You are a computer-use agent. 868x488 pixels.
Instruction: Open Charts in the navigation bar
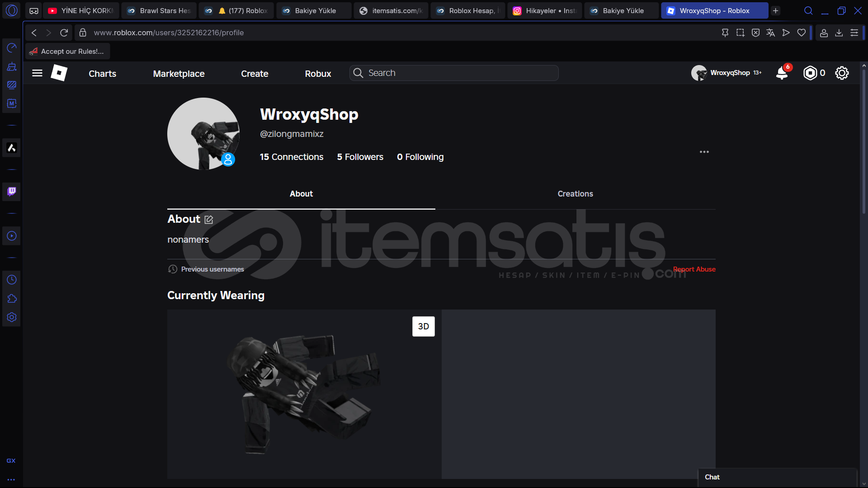[102, 74]
